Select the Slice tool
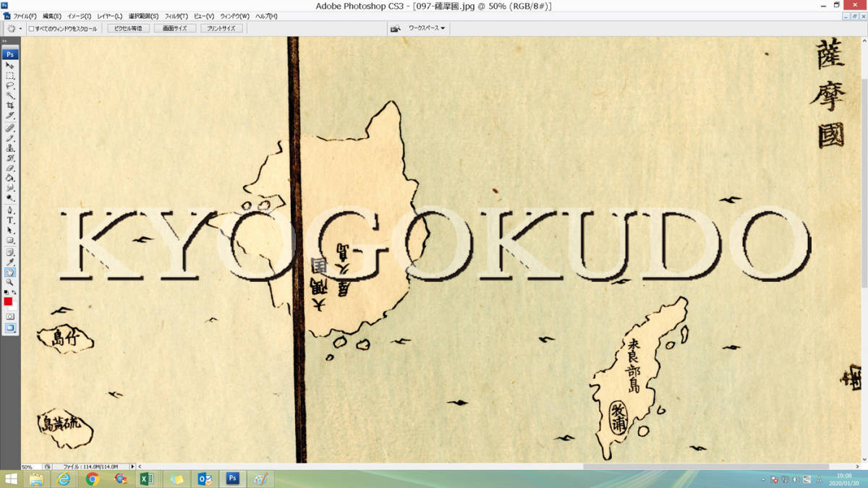The width and height of the screenshot is (868, 488). 10,116
